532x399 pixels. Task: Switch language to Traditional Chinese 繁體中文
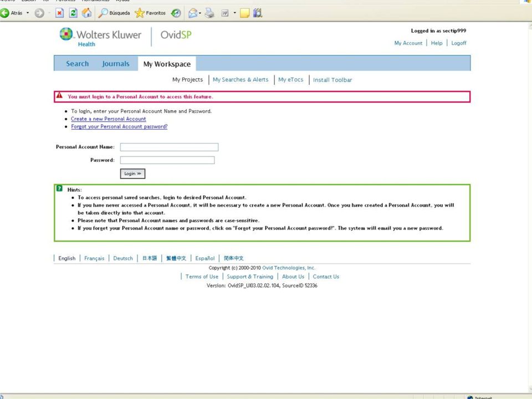click(176, 258)
